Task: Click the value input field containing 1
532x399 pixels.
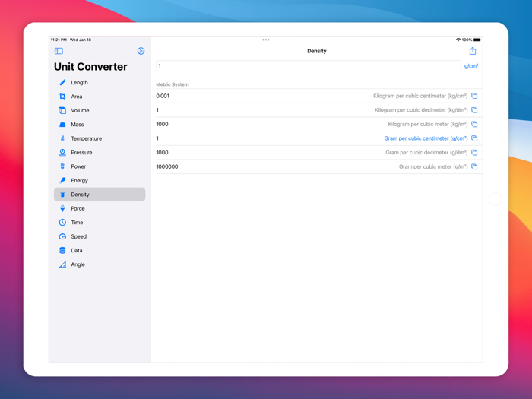Action: coord(309,66)
